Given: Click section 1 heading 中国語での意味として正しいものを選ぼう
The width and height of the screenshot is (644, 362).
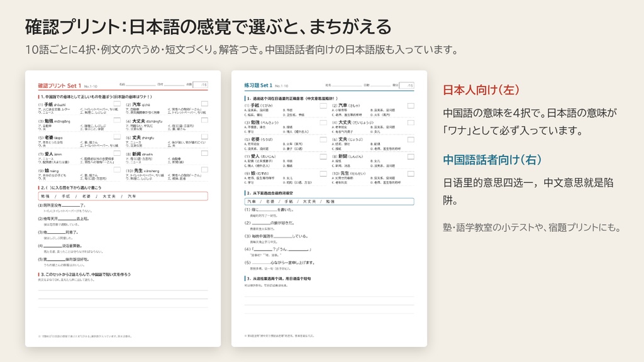Looking at the screenshot, I should click(96, 97).
